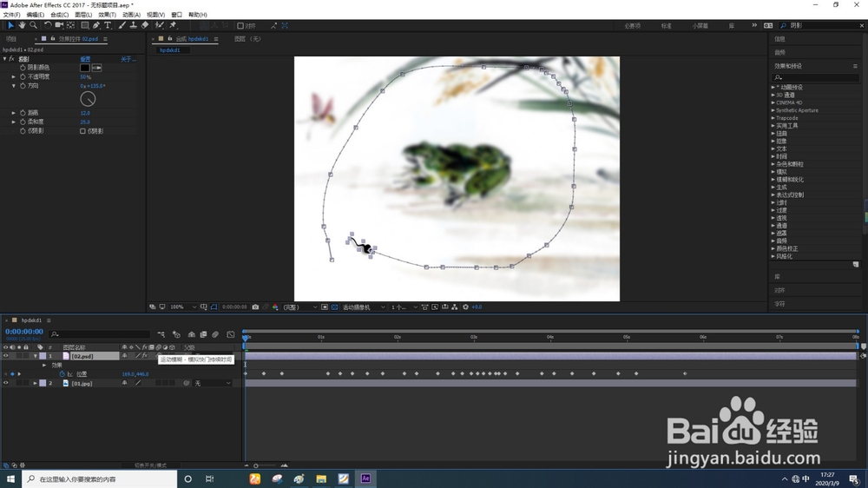
Task: Expand the CINEMA 4D effects category
Action: tap(773, 102)
